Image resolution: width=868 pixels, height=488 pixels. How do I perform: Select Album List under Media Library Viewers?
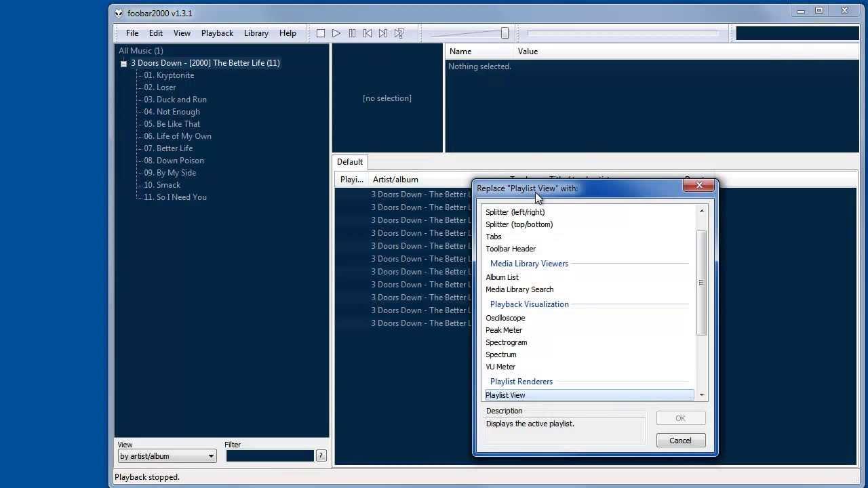pyautogui.click(x=502, y=277)
